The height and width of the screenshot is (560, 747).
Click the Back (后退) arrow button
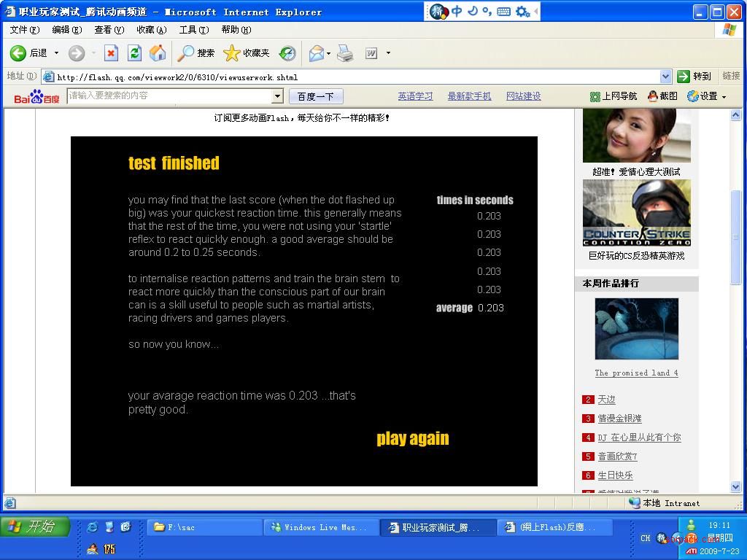click(x=28, y=52)
